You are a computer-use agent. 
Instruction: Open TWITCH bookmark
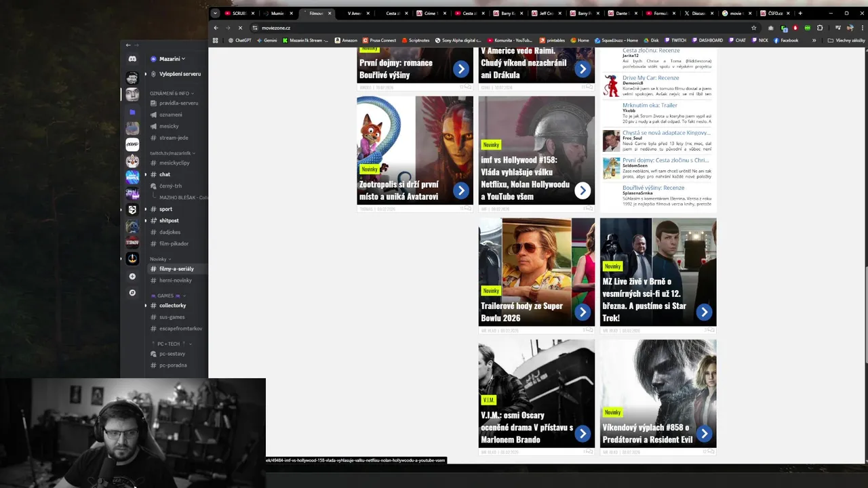pyautogui.click(x=675, y=41)
